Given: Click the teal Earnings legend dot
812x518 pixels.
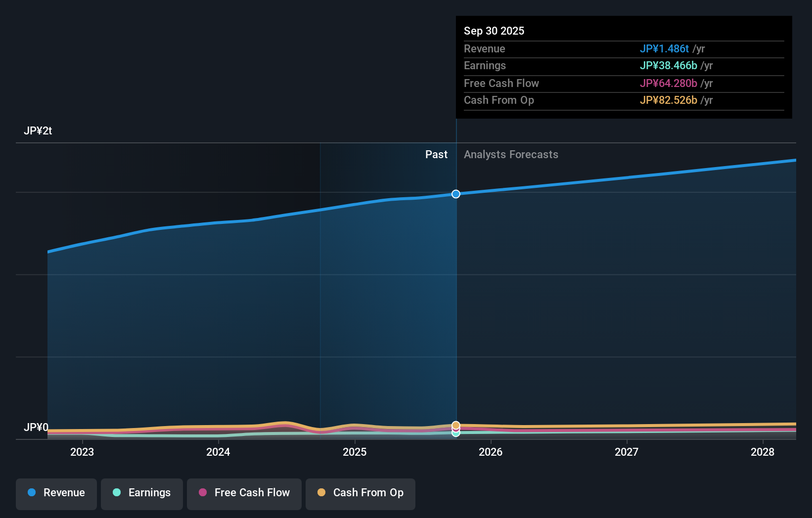Looking at the screenshot, I should [x=116, y=493].
